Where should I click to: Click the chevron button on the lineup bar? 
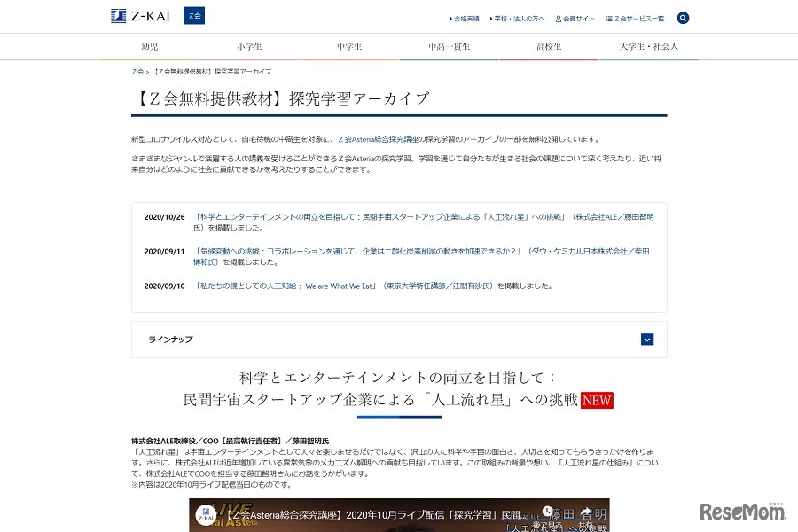pyautogui.click(x=647, y=340)
